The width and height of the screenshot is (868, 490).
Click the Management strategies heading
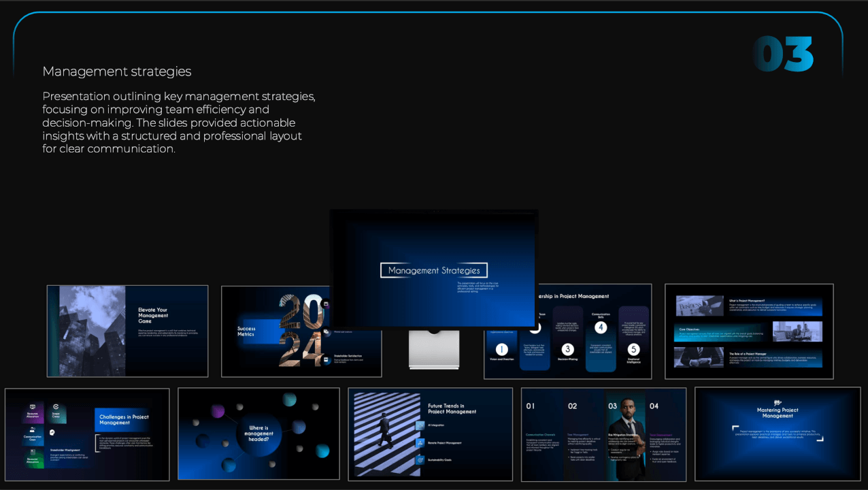(x=117, y=71)
